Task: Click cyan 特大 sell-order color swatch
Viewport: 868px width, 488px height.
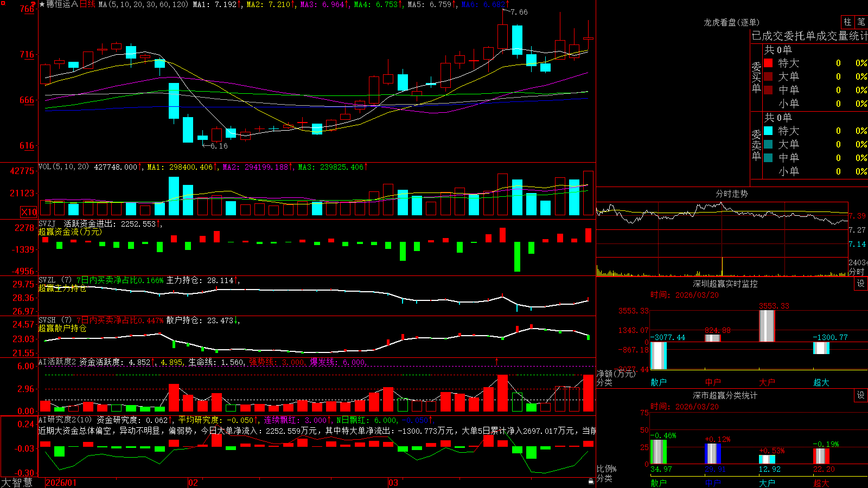Action: coord(768,131)
